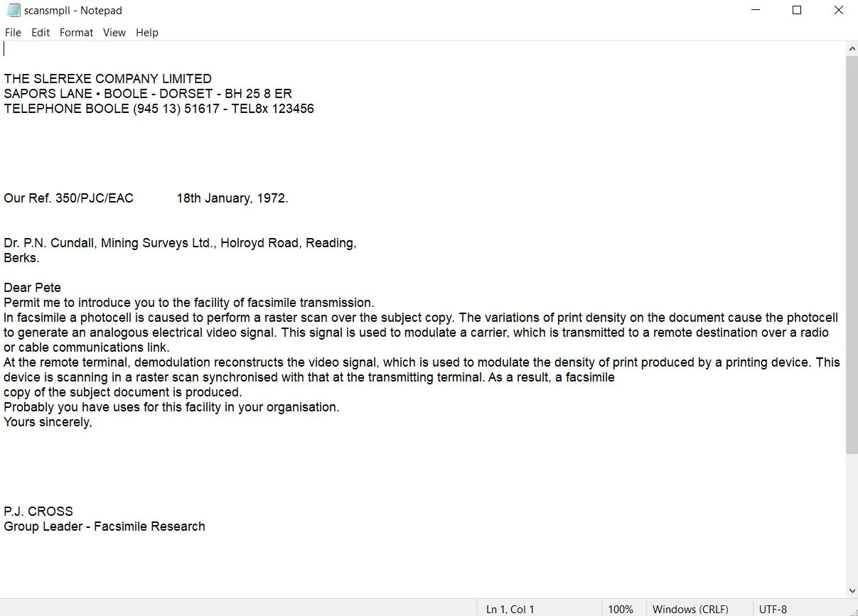Click the Notepad app icon in title bar
Viewport: 858px width, 616px height.
pos(13,11)
